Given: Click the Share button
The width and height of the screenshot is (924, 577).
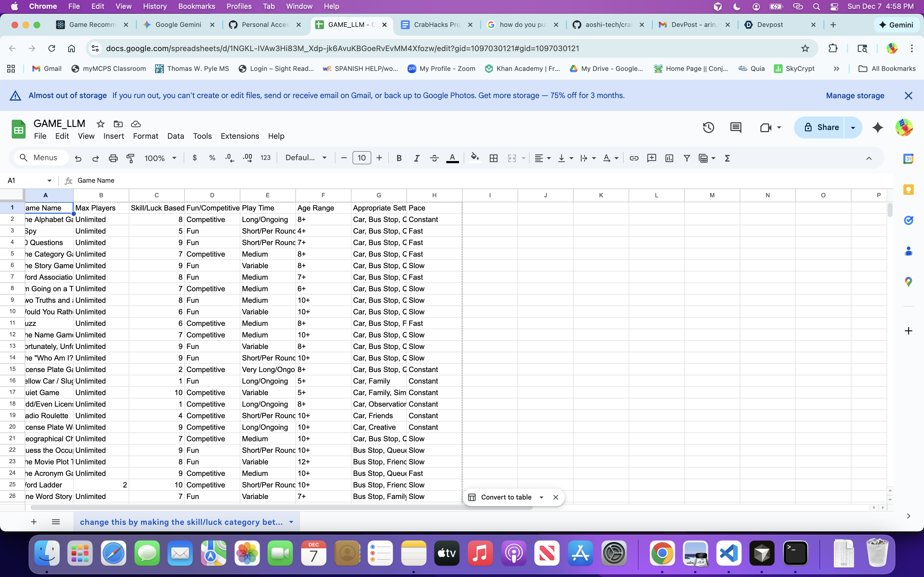Looking at the screenshot, I should 820,127.
